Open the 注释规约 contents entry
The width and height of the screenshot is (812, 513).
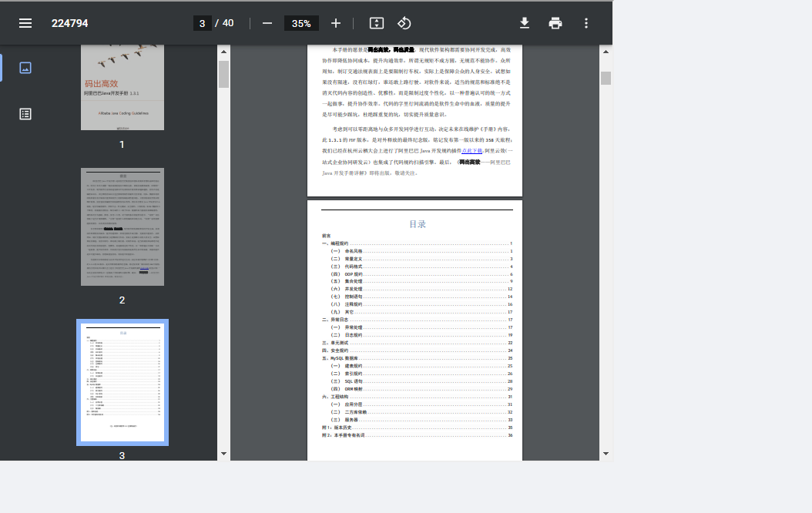click(x=421, y=304)
